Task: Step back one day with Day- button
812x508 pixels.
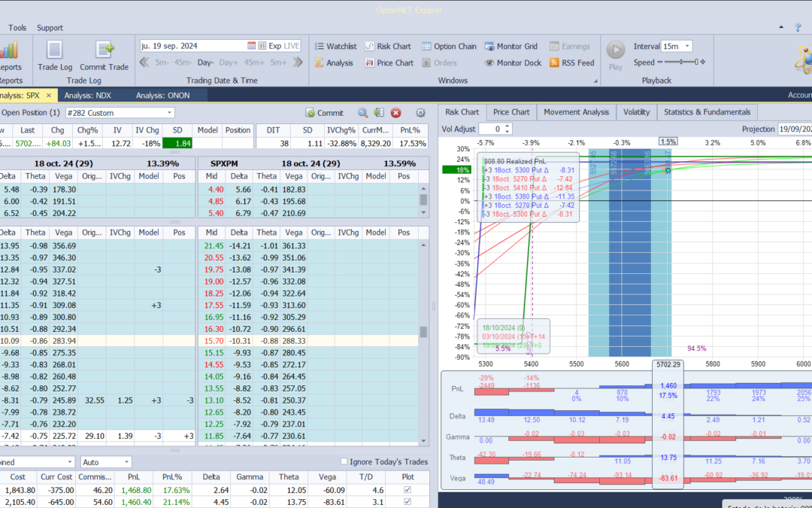Action: tap(206, 62)
